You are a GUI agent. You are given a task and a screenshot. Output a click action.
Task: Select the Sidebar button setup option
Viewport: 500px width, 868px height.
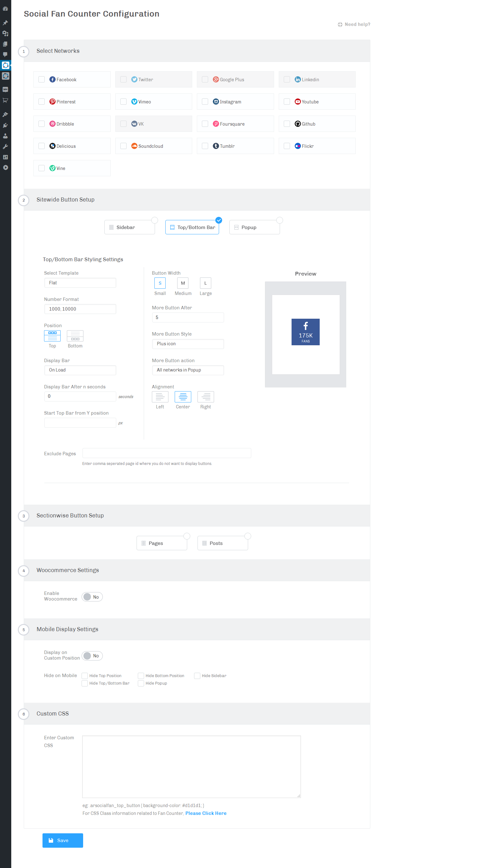[129, 227]
